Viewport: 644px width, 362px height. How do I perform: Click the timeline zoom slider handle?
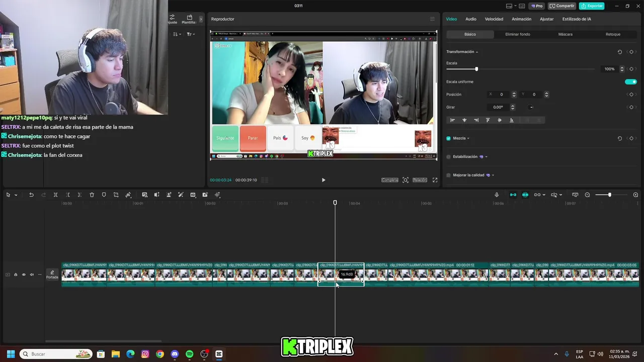(609, 195)
